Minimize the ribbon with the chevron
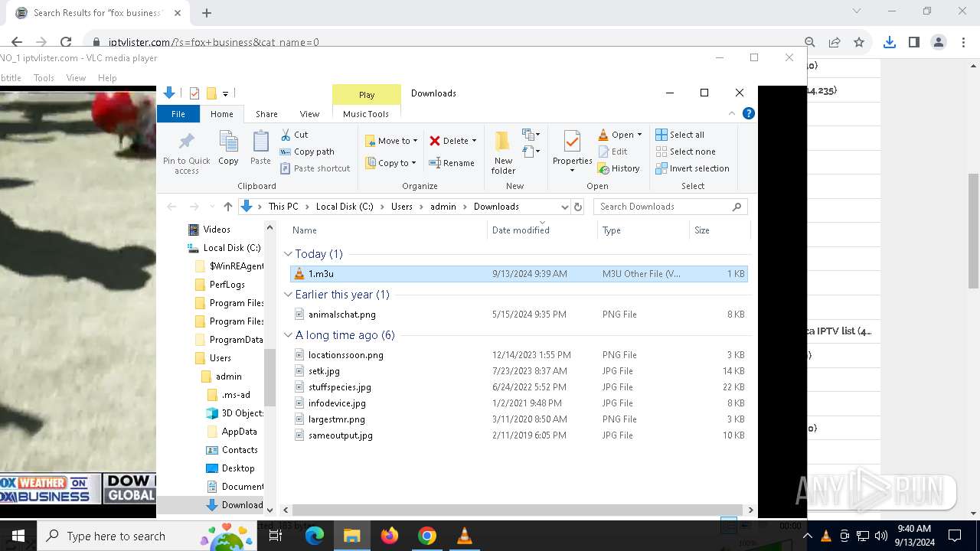Viewport: 980px width, 551px height. (x=731, y=113)
